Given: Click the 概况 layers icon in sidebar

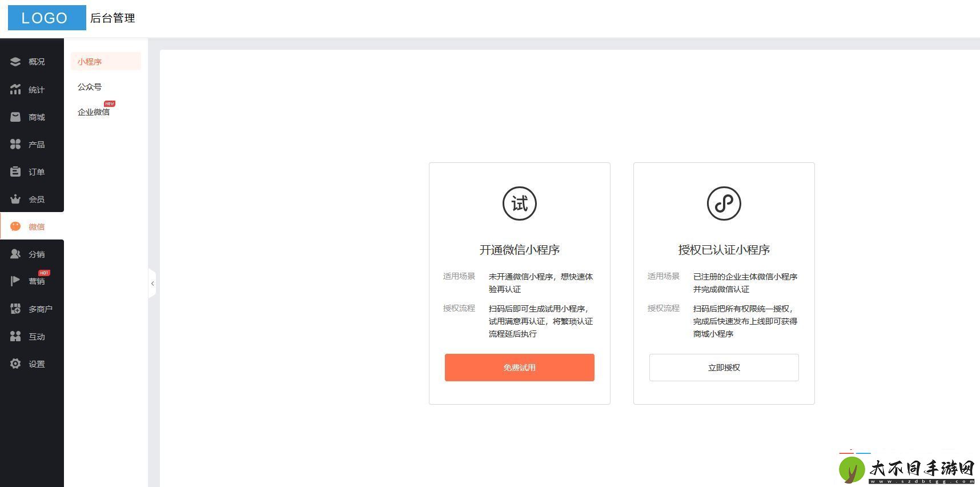Looking at the screenshot, I should click(x=15, y=62).
